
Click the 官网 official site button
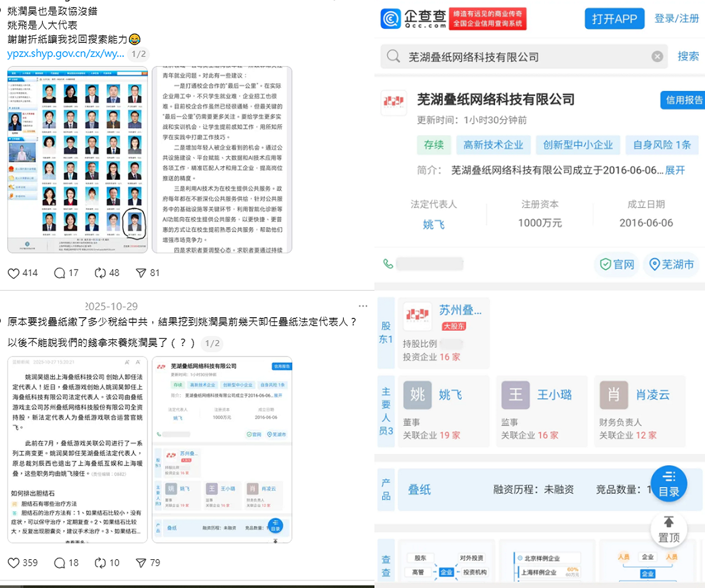616,264
